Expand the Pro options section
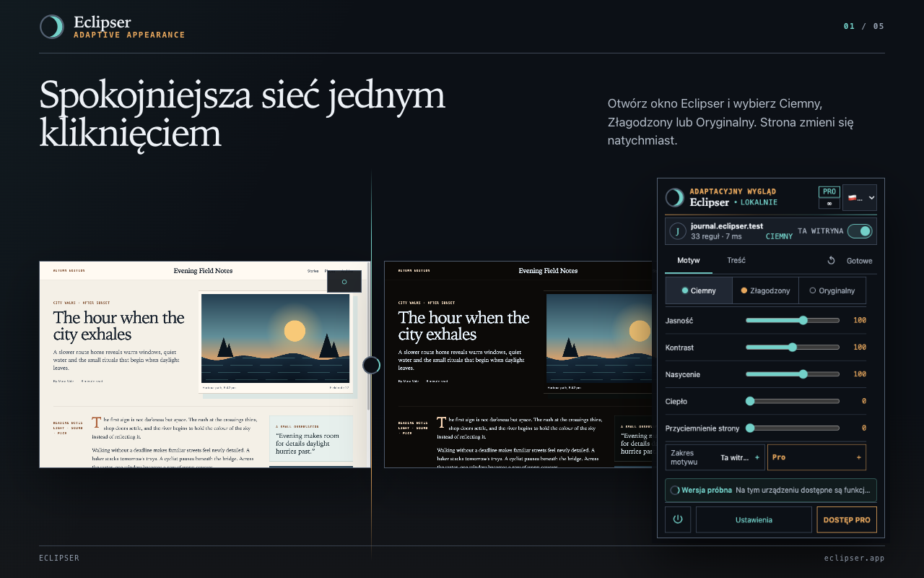 click(x=816, y=457)
